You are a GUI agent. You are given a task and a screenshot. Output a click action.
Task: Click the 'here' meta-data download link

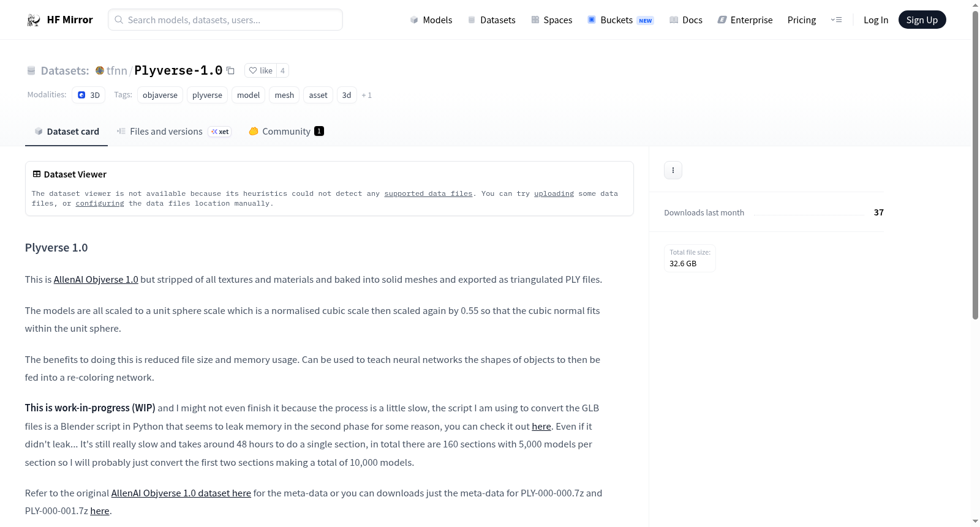point(100,511)
